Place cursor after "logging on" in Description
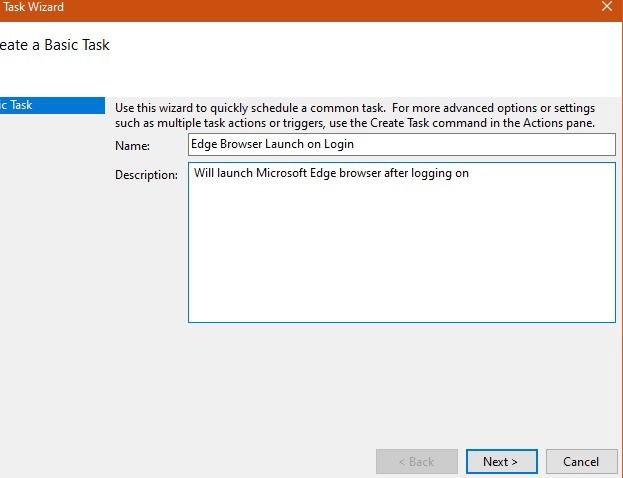This screenshot has height=478, width=623. click(x=470, y=174)
